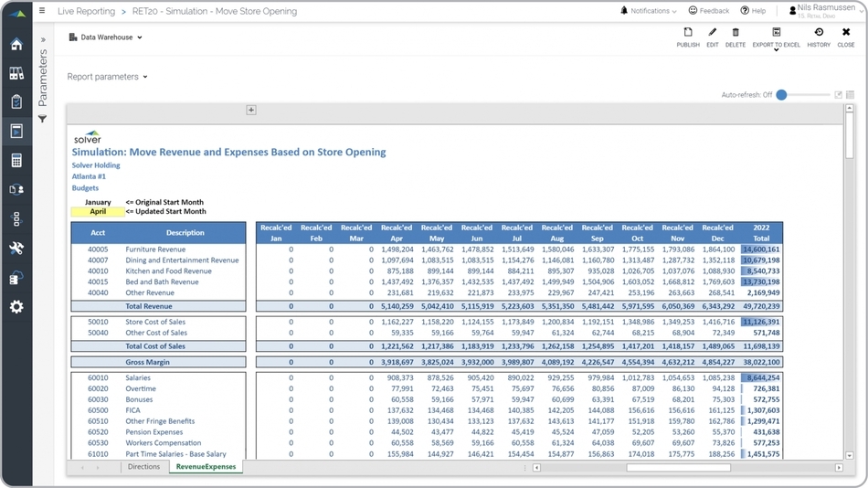Click the Feedback link
This screenshot has width=868, height=488.
709,11
